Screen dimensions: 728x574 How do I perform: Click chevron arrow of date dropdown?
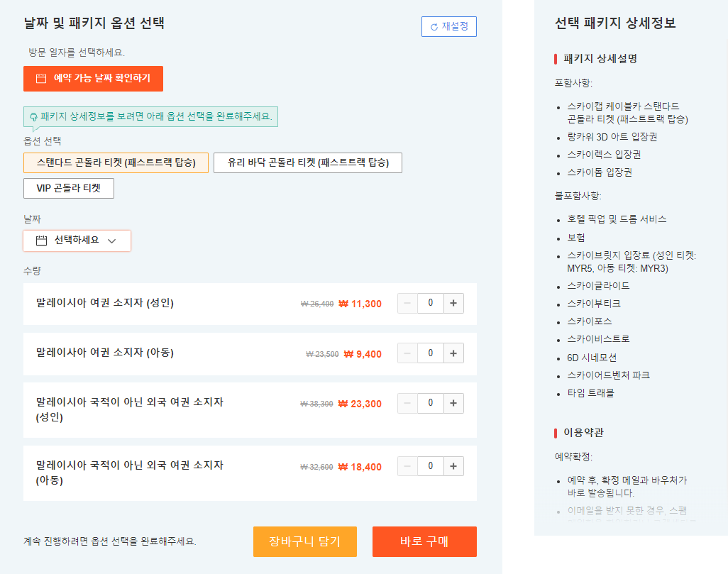pyautogui.click(x=112, y=241)
